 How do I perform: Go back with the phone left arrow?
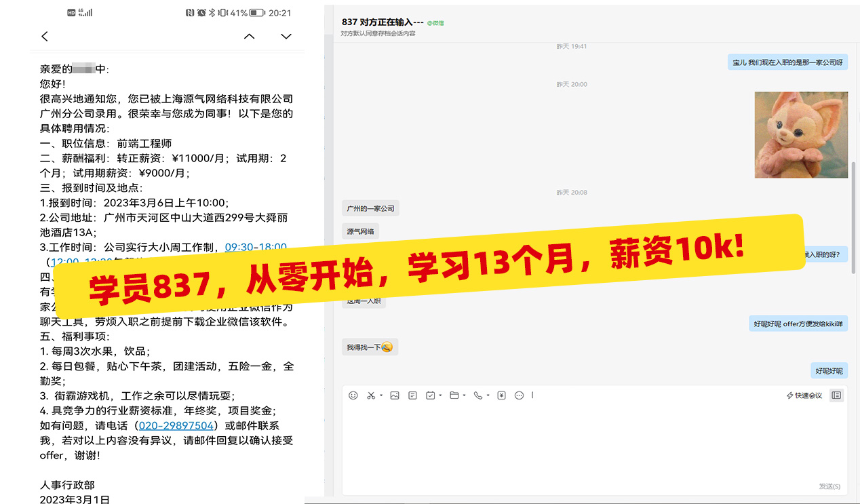[x=45, y=36]
